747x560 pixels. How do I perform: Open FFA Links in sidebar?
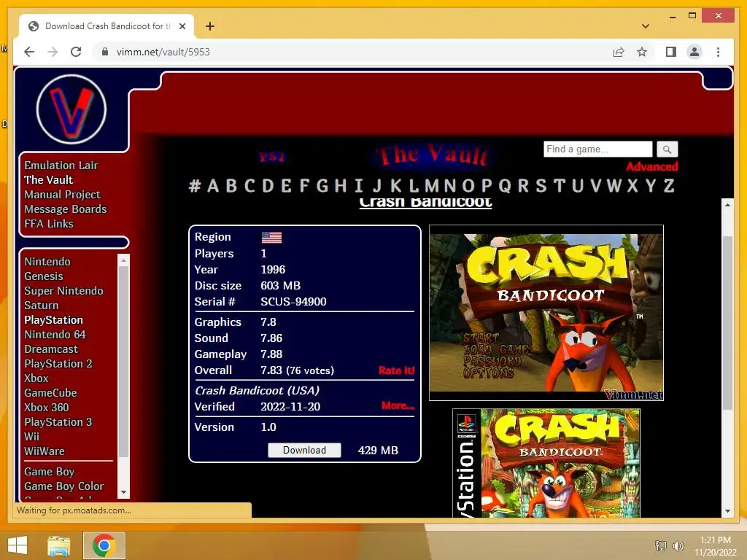tap(49, 223)
